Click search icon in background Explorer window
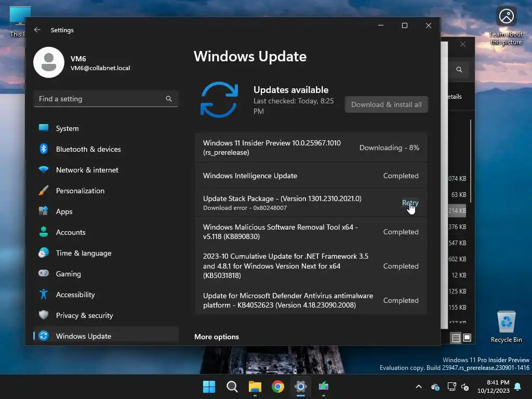Viewport: 532px width, 399px height. [459, 70]
